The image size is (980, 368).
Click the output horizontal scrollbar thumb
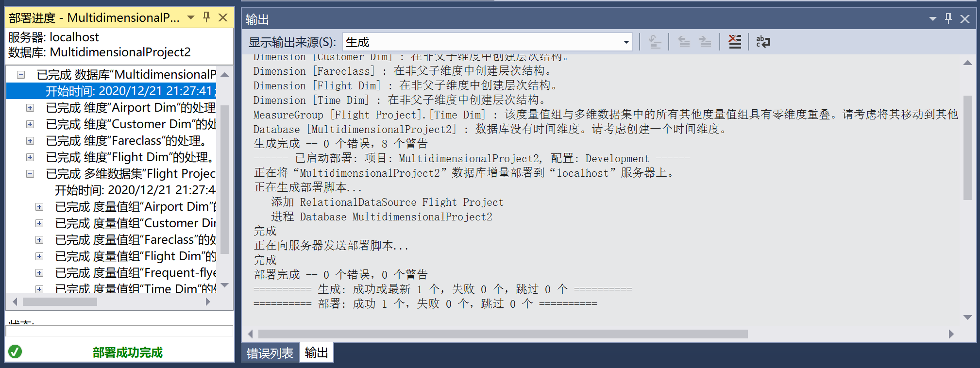point(503,334)
